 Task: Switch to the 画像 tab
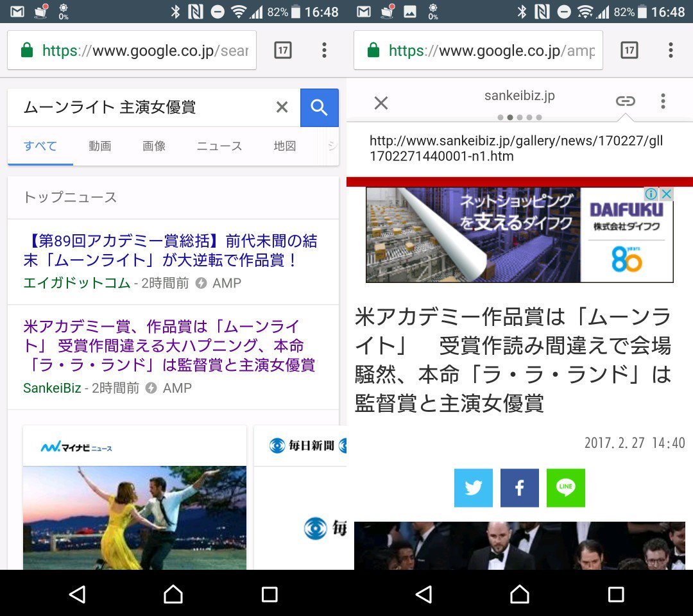click(154, 146)
